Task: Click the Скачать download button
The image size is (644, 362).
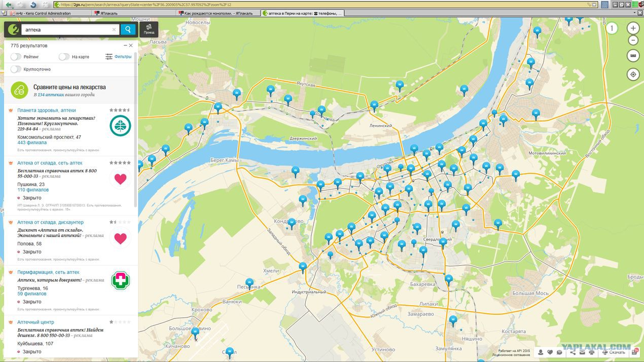Action: (614, 352)
